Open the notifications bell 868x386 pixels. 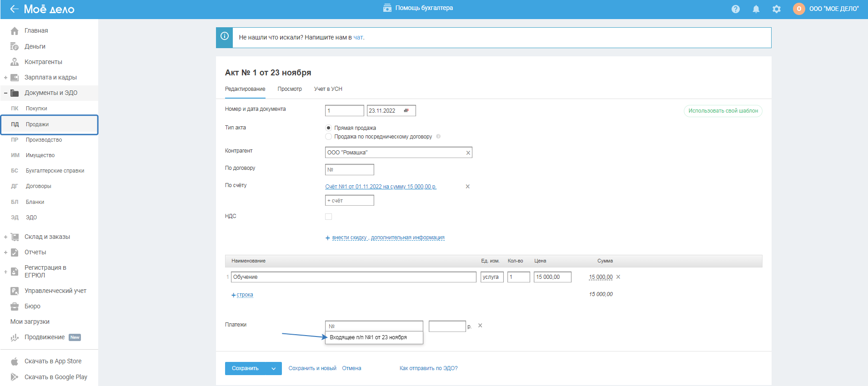pos(756,9)
